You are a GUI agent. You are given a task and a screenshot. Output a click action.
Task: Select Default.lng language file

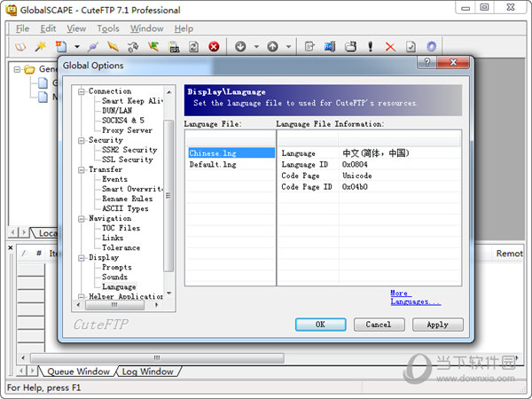pos(231,165)
